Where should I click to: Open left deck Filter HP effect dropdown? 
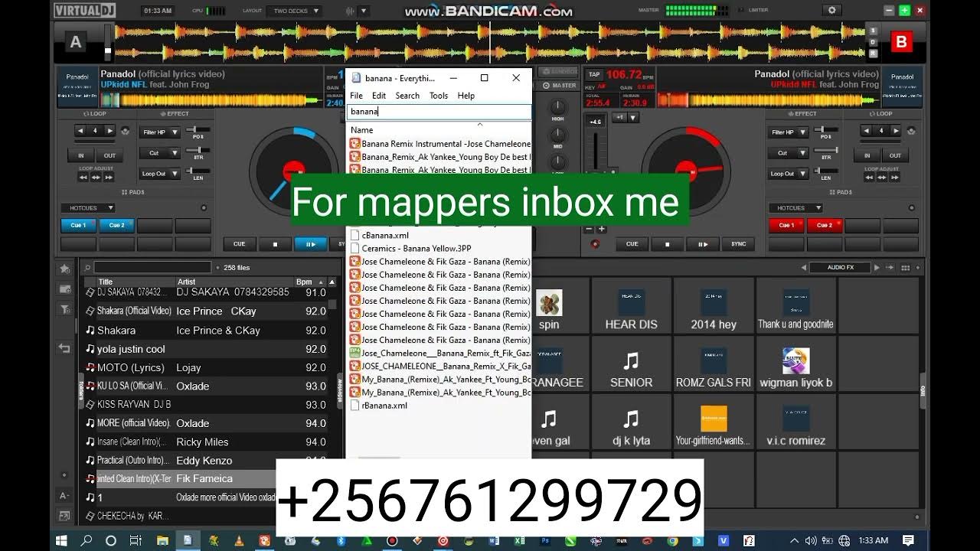tap(160, 132)
